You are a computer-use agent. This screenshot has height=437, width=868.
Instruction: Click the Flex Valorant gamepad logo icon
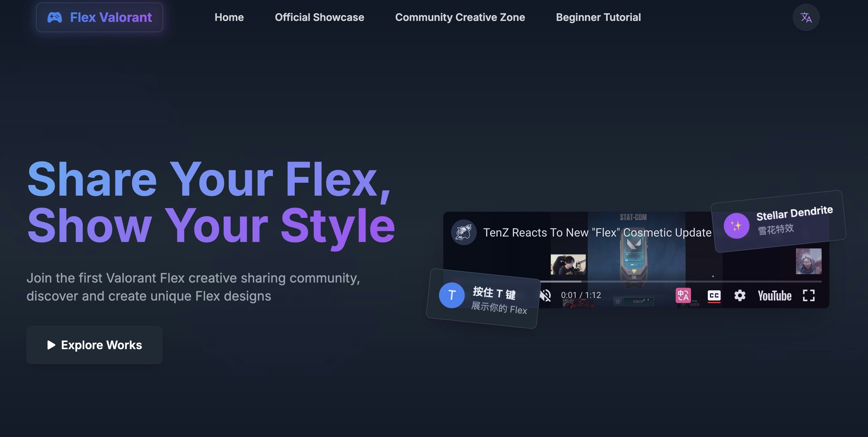click(x=55, y=17)
